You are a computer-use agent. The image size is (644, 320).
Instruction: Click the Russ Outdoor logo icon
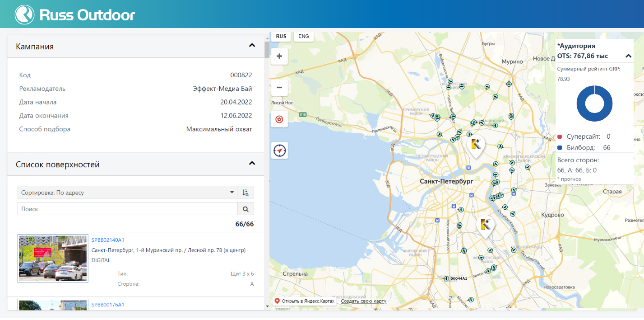pos(24,14)
